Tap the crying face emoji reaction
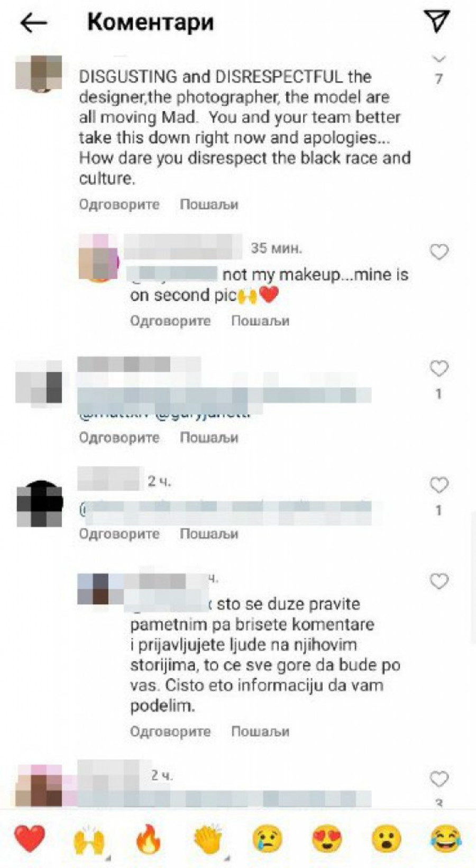476x868 pixels. point(268,839)
